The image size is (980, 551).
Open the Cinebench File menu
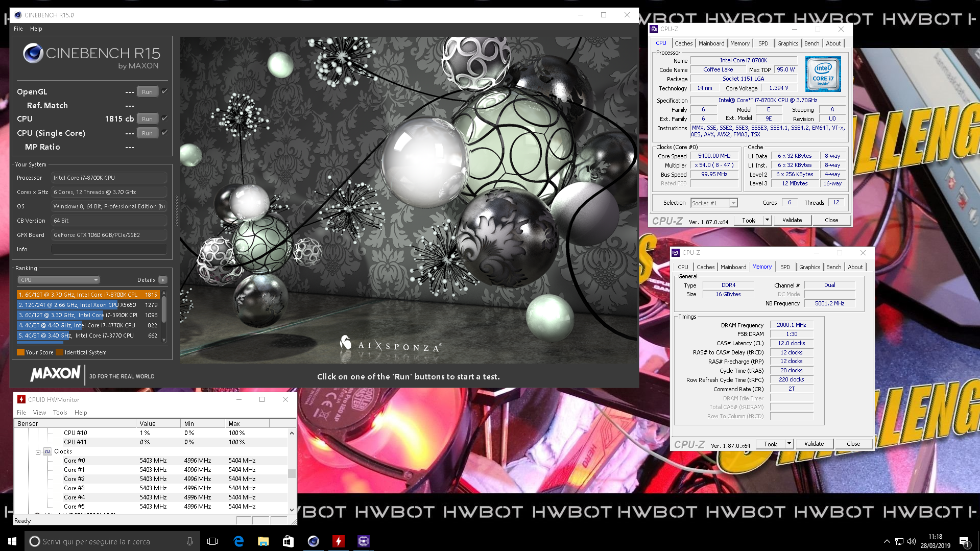tap(18, 29)
